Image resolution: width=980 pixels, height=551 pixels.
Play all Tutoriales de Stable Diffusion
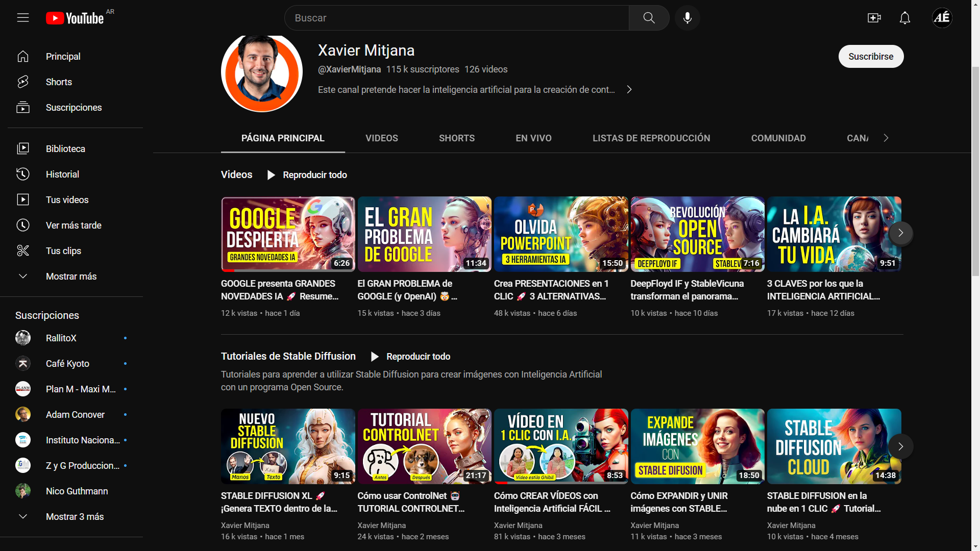tap(410, 357)
